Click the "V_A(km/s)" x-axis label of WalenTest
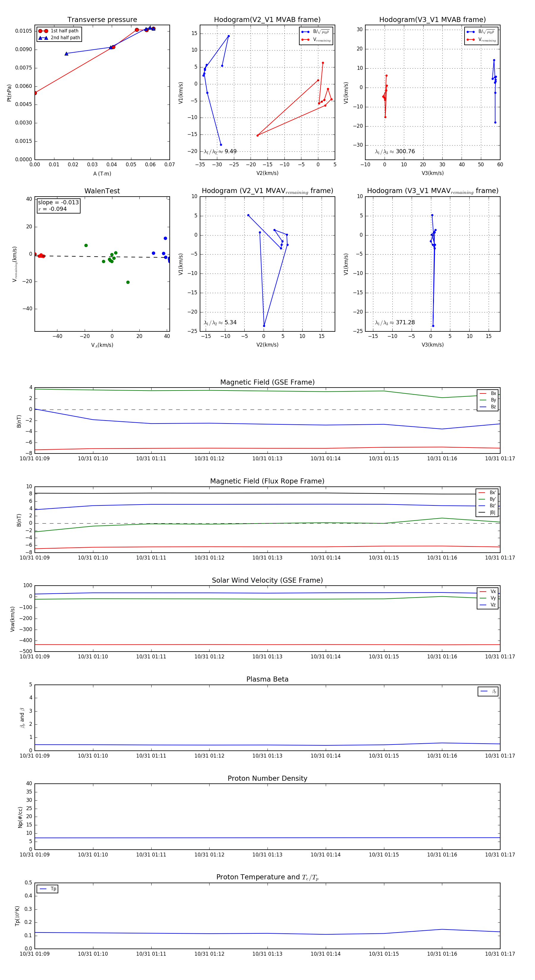This screenshot has height=980, width=535. coord(102,345)
